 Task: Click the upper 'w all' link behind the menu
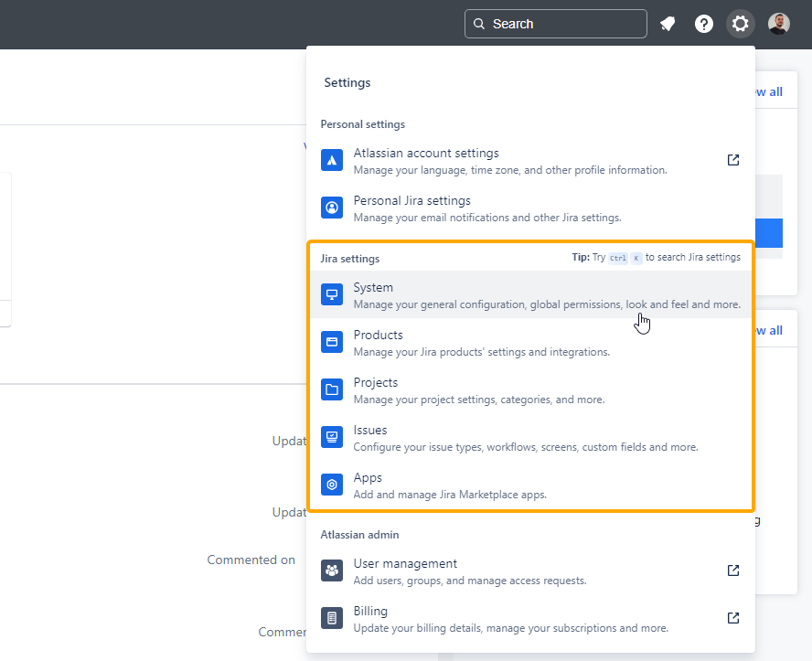click(x=769, y=92)
